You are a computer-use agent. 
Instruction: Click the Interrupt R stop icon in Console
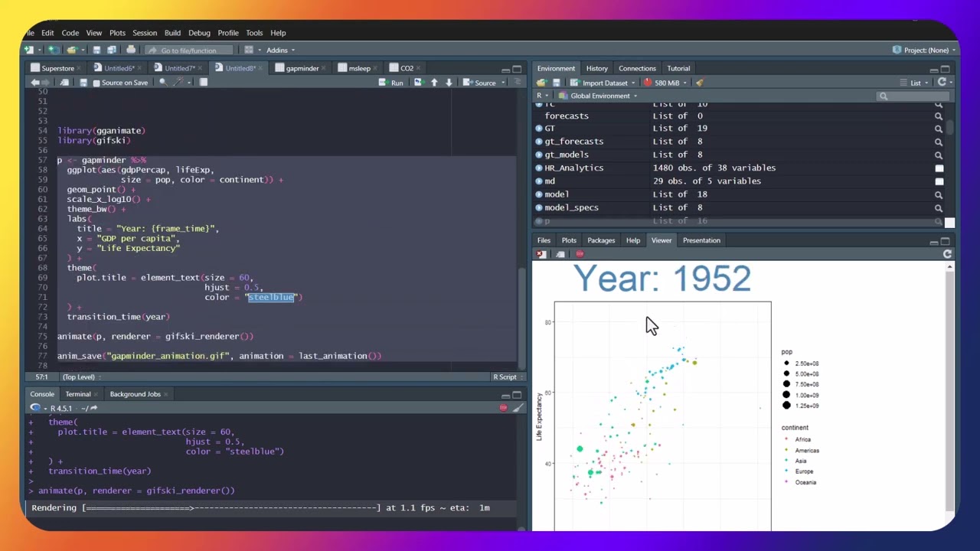pyautogui.click(x=503, y=408)
